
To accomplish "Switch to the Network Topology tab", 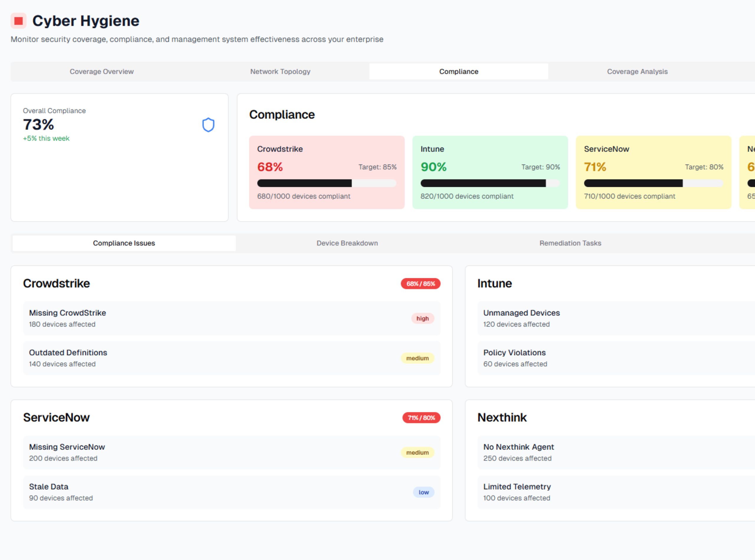I will click(280, 72).
